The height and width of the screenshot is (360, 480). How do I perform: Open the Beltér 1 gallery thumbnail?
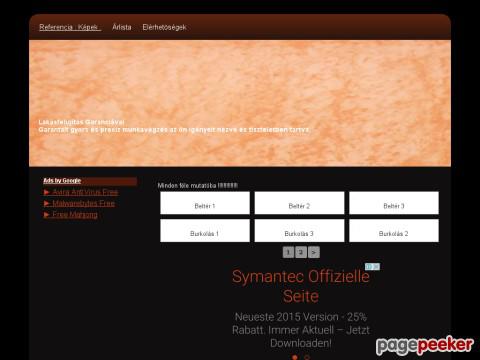205,203
